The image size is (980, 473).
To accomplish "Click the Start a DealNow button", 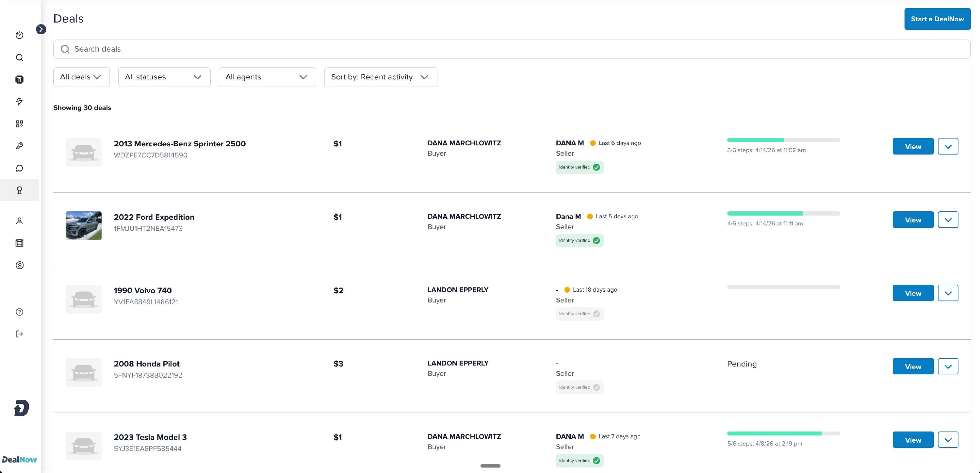I will (937, 19).
